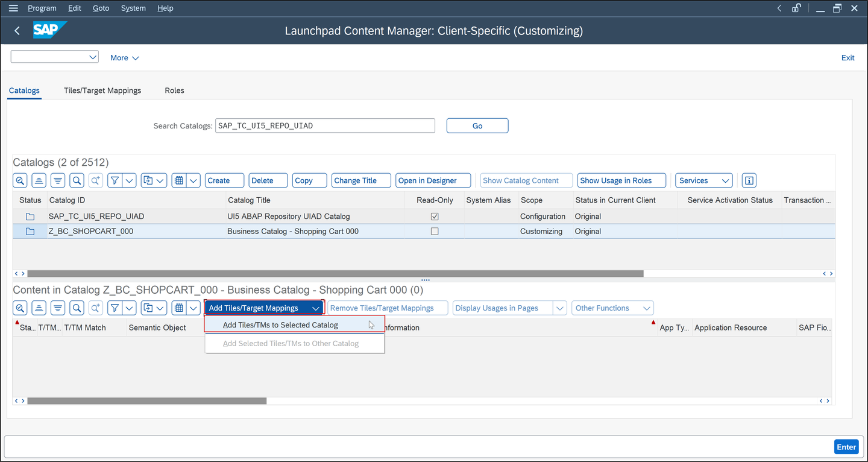Open the Help menu
Screen dimensions: 868x462
tap(165, 8)
